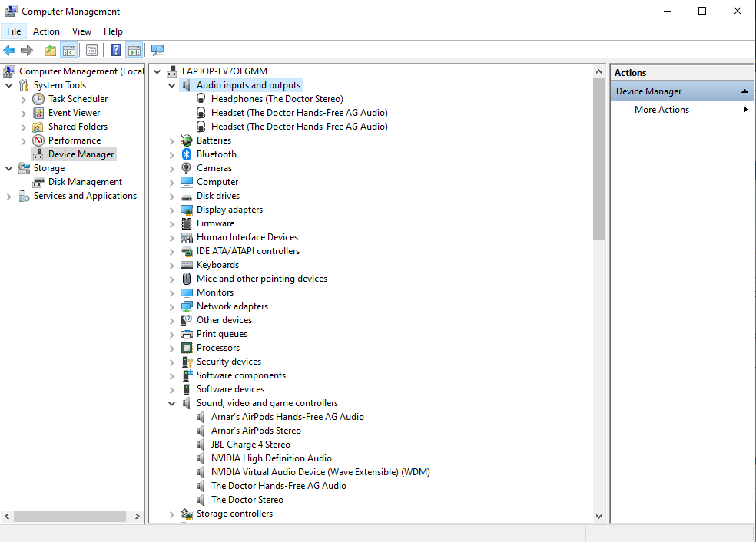Collapse Audio inputs and outputs category
Image resolution: width=756 pixels, height=542 pixels.
click(171, 85)
